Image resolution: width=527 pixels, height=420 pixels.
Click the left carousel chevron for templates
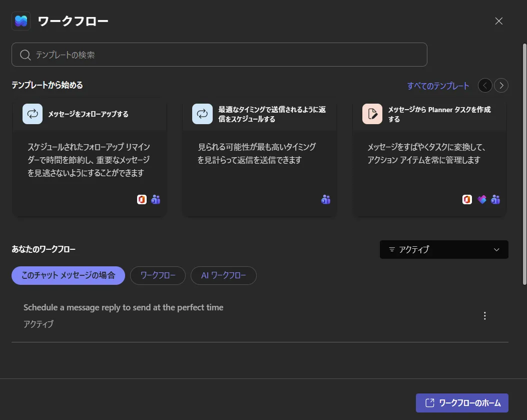pyautogui.click(x=484, y=85)
